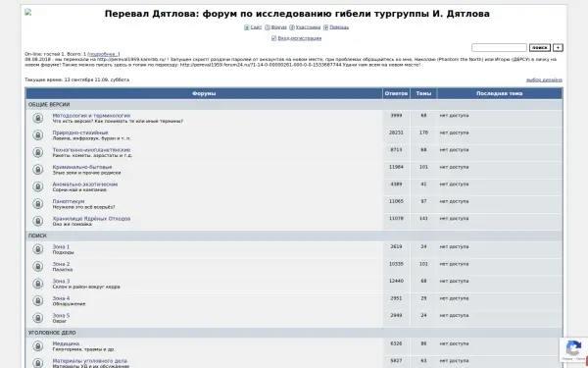Click the page title Перевал Дятлова
The height and width of the screenshot is (368, 588).
(297, 14)
